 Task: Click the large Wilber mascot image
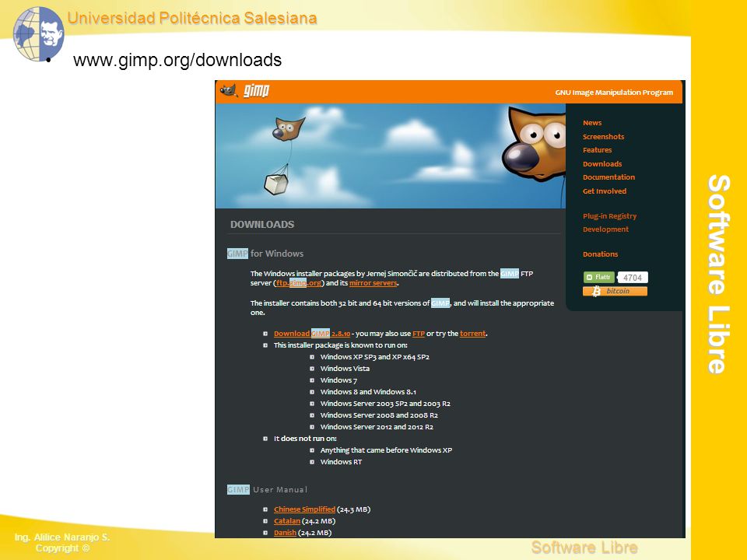point(534,143)
